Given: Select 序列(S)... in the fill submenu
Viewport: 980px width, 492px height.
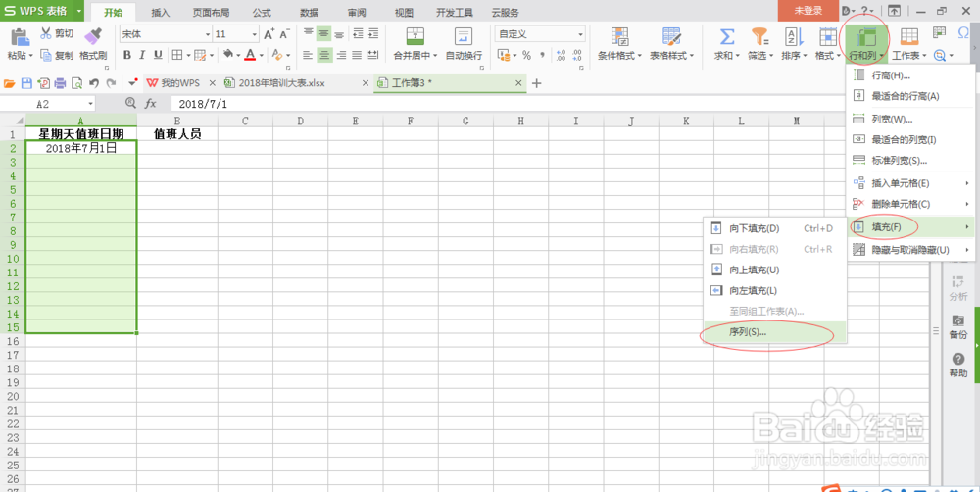Looking at the screenshot, I should click(x=775, y=332).
